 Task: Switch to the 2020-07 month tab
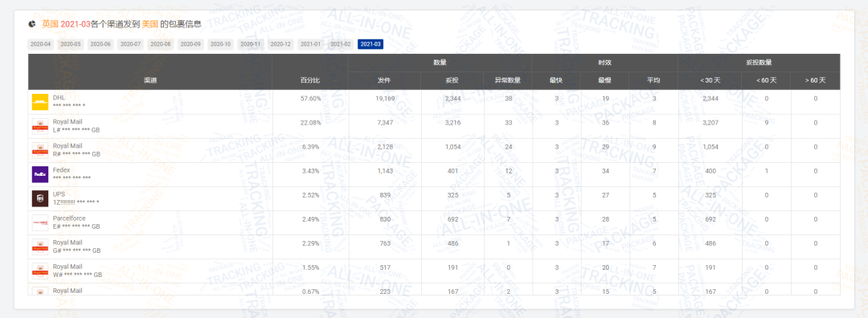(130, 44)
